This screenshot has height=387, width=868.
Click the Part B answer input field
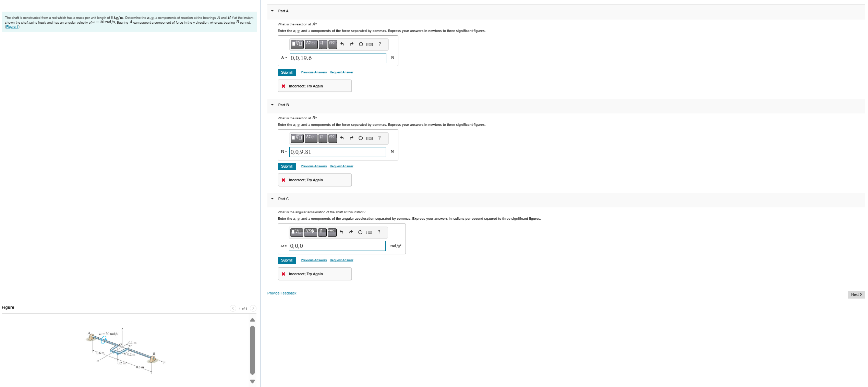click(x=338, y=152)
